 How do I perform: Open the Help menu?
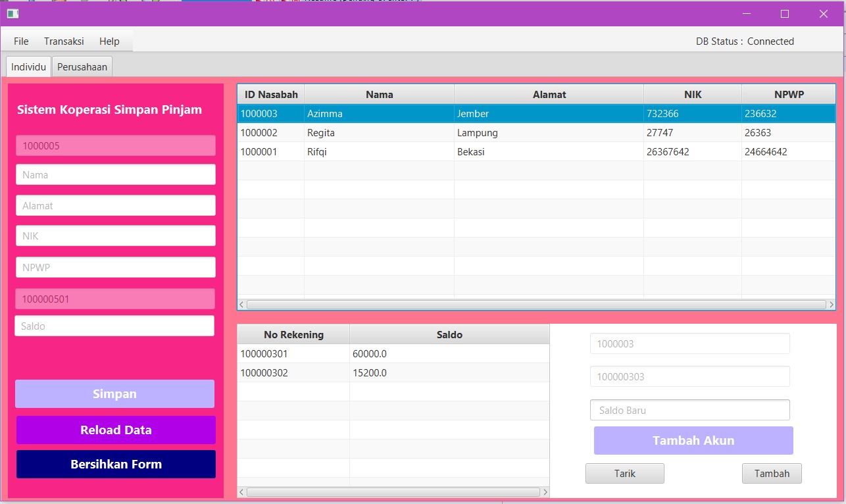pos(109,41)
